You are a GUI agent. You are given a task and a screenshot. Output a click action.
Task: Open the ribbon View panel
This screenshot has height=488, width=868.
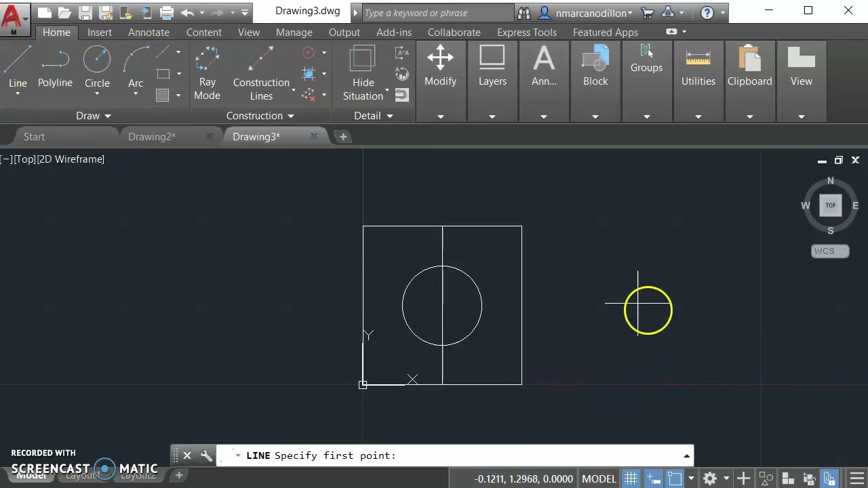click(801, 81)
